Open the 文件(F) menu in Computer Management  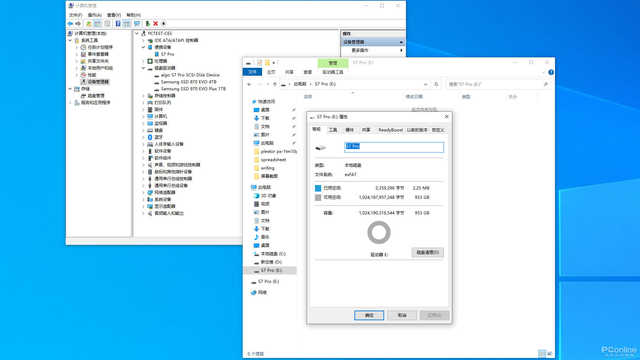click(x=75, y=15)
